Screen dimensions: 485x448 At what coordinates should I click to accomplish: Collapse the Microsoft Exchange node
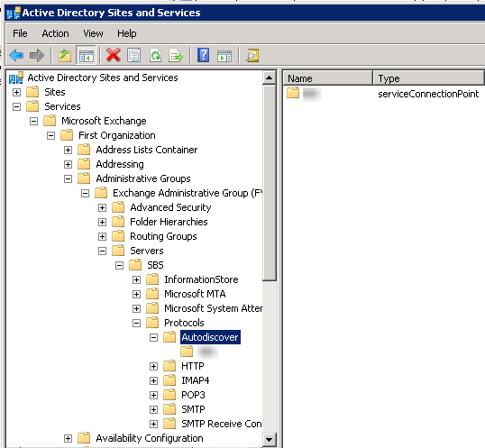coord(33,121)
